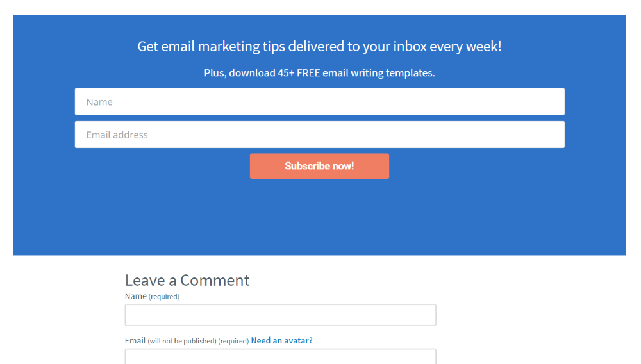Click the comment form Name text box
This screenshot has width=641, height=364.
click(280, 315)
